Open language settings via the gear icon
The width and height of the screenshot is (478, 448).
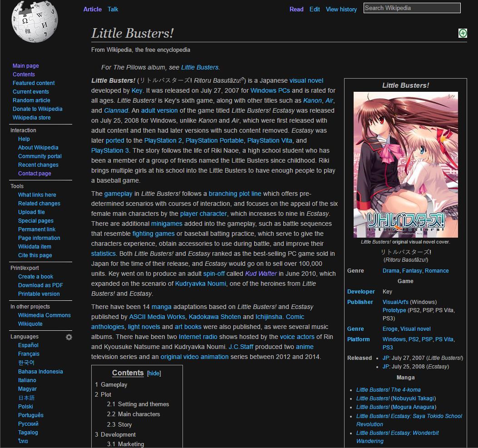click(x=69, y=337)
